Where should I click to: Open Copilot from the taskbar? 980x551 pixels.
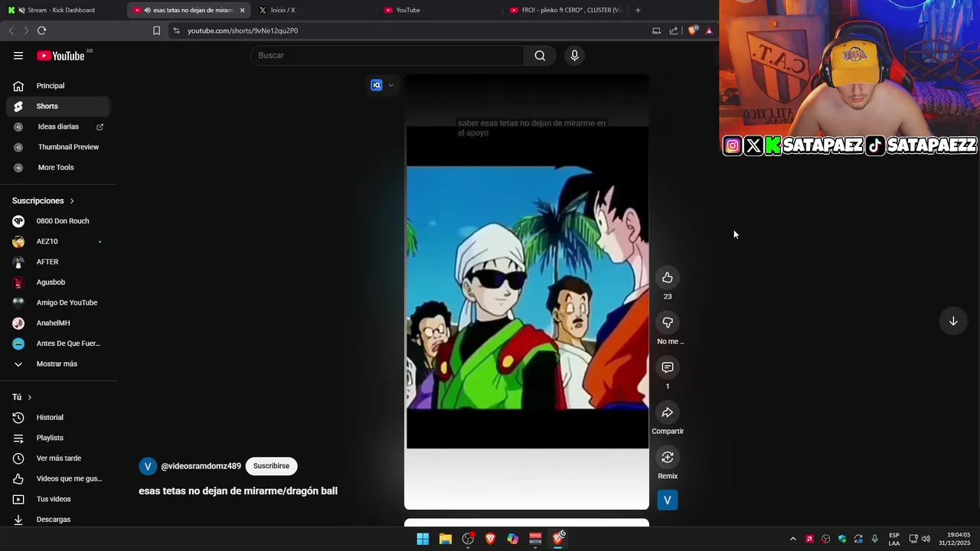[x=513, y=539]
